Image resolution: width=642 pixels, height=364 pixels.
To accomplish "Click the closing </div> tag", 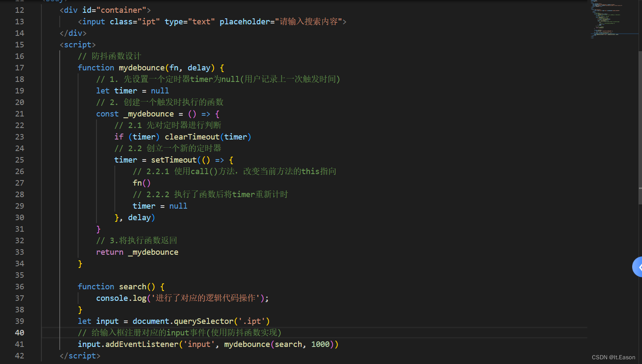I will click(x=73, y=33).
